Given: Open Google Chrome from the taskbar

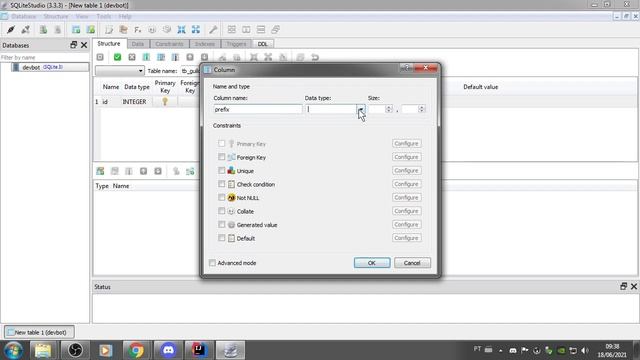Looking at the screenshot, I should click(x=136, y=350).
